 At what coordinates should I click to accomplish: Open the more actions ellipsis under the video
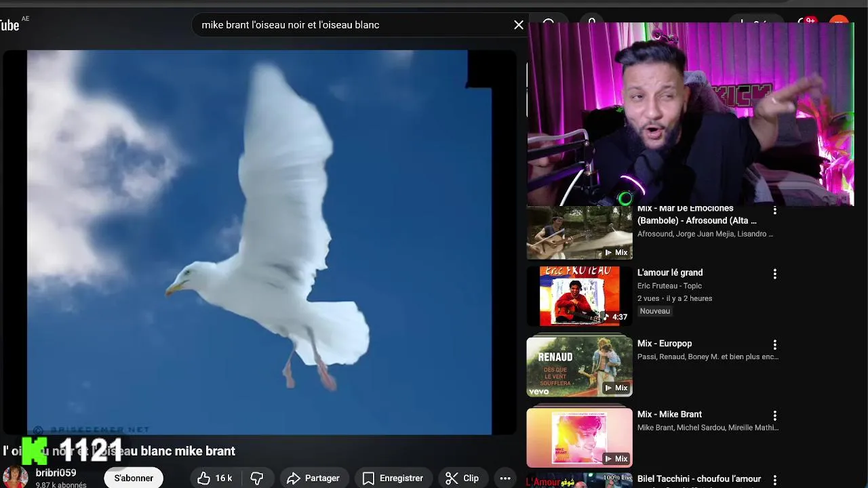click(x=505, y=479)
